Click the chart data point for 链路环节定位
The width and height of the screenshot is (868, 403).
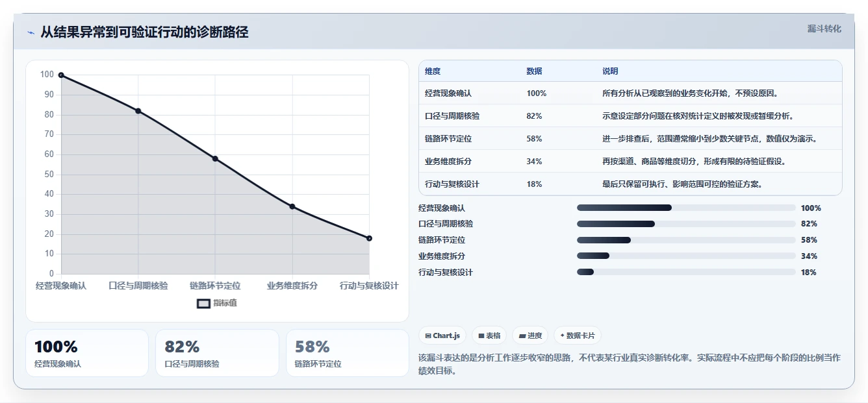click(x=215, y=159)
